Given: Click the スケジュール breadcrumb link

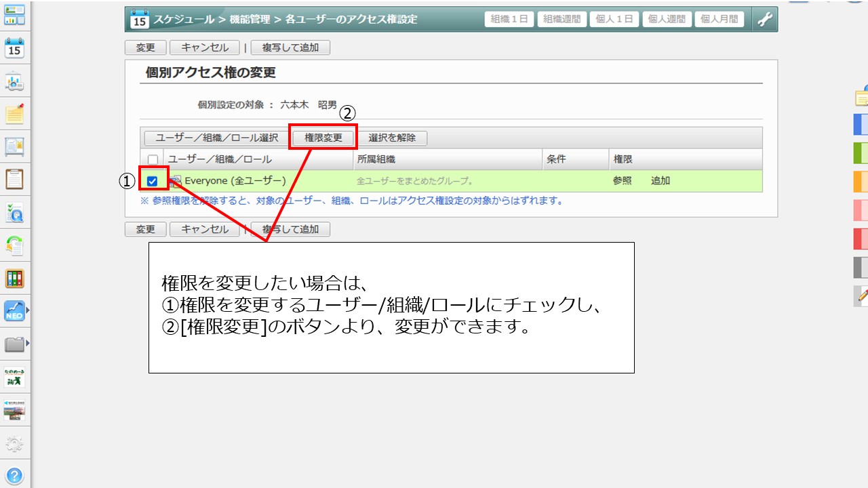Looking at the screenshot, I should tap(184, 20).
